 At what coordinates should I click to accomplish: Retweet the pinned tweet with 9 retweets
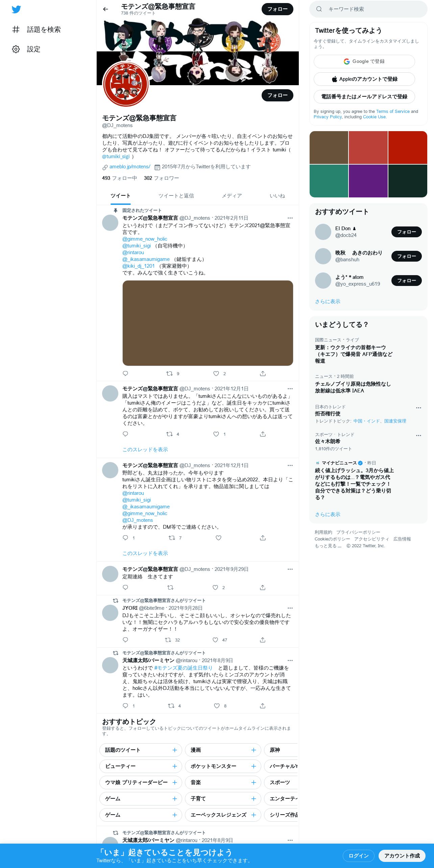(170, 373)
